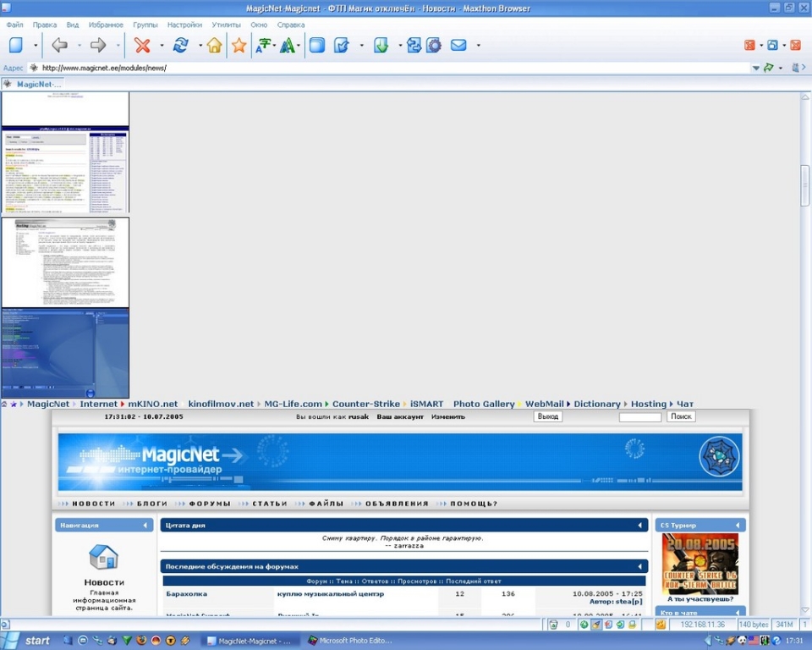Click the Выход button
This screenshot has width=812, height=650.
[548, 416]
